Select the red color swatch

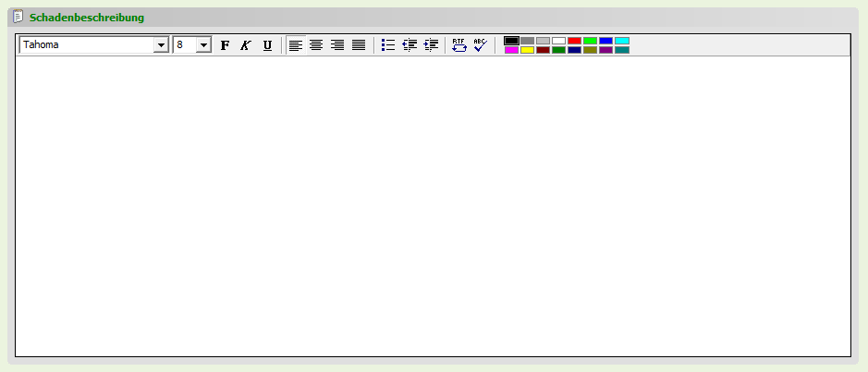[x=575, y=41]
